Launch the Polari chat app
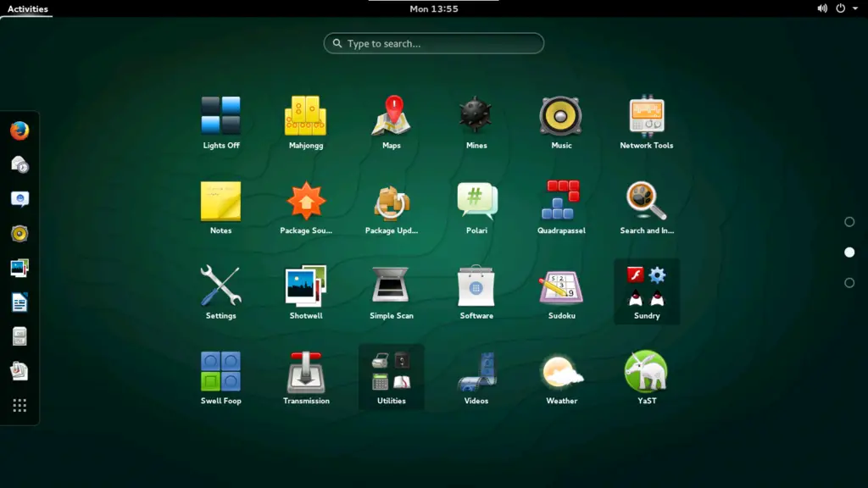 pyautogui.click(x=476, y=208)
